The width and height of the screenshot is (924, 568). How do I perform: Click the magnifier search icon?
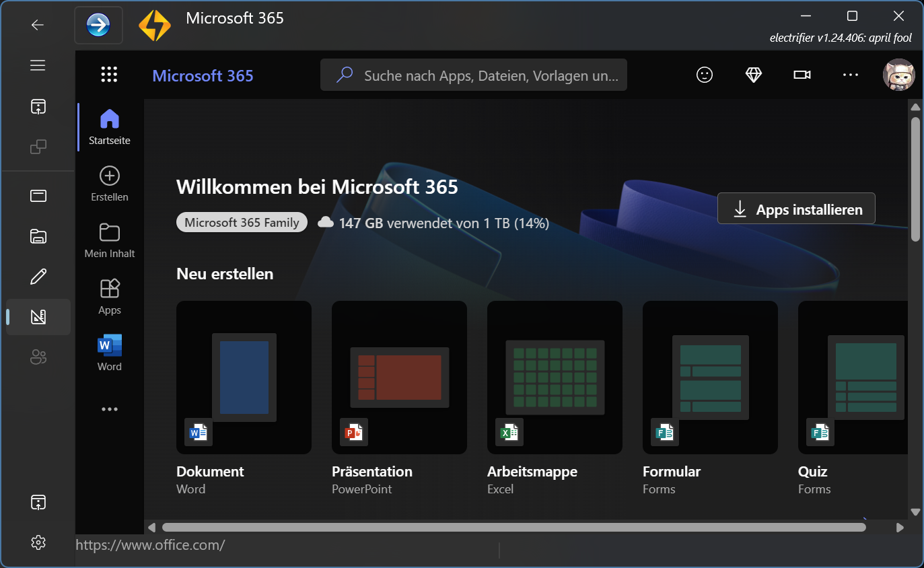[345, 75]
